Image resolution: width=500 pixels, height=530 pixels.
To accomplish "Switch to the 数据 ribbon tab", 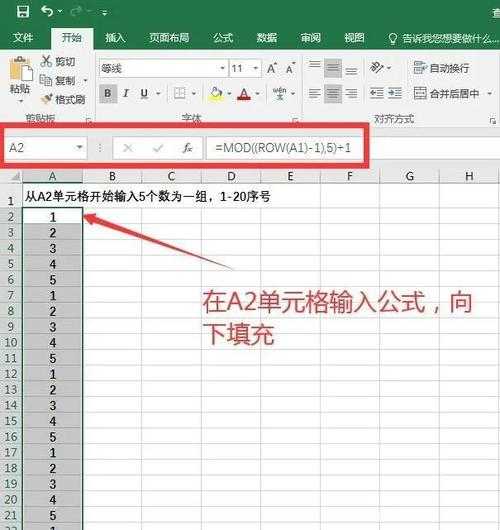I will click(267, 38).
